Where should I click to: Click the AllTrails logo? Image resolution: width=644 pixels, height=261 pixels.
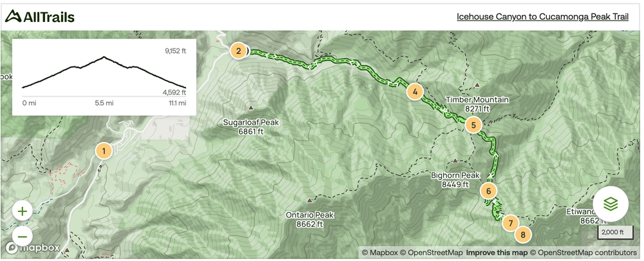(40, 17)
